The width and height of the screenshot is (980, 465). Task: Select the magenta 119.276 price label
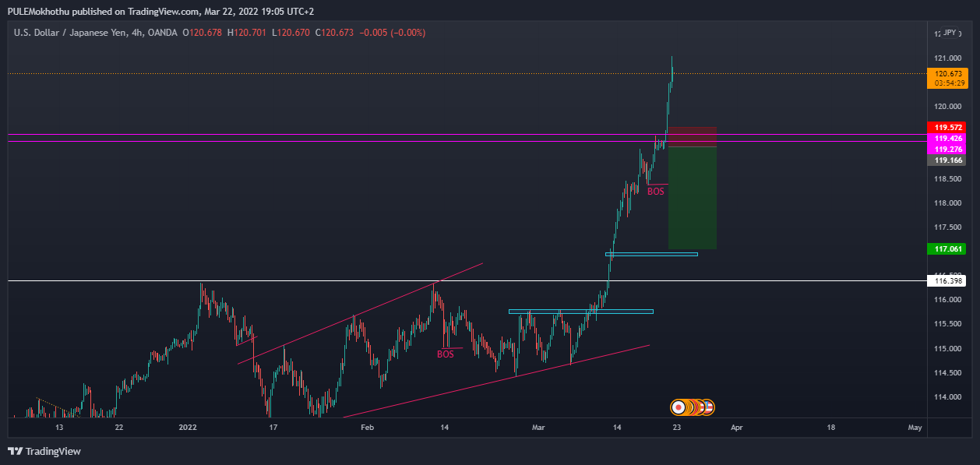click(947, 149)
